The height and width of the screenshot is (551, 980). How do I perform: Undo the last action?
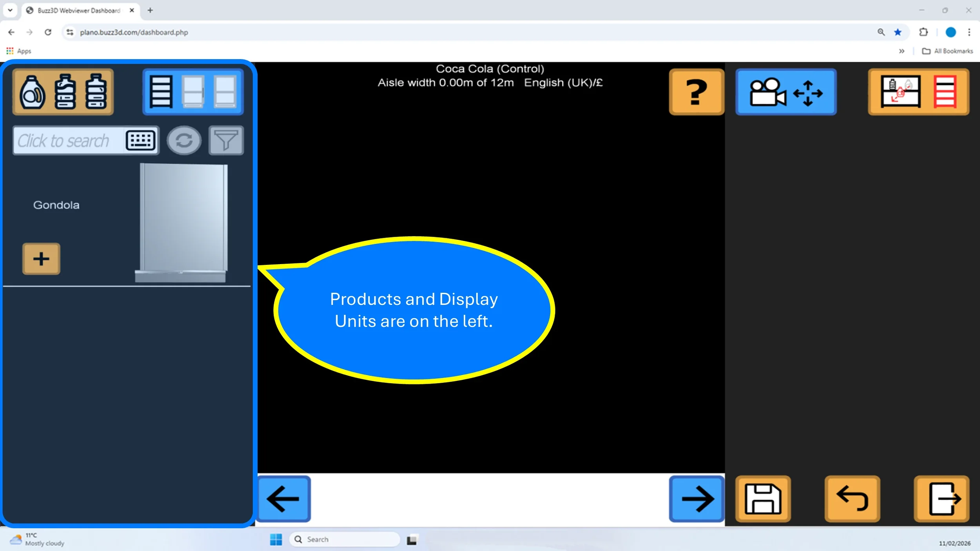pyautogui.click(x=852, y=498)
